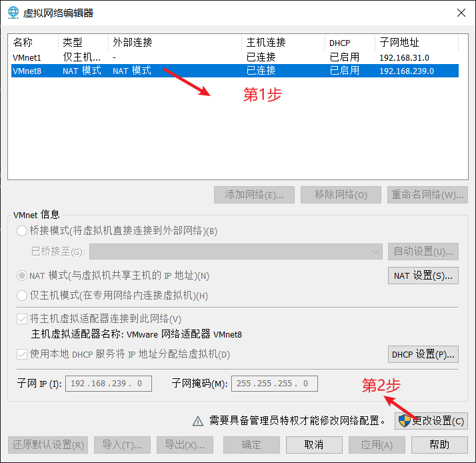Select the NAT 模式 radio button

(22, 276)
